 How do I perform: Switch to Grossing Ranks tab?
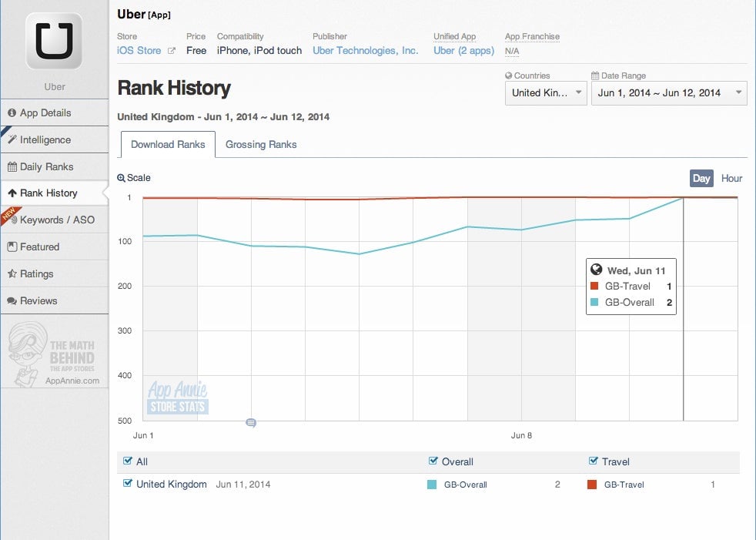pos(261,144)
